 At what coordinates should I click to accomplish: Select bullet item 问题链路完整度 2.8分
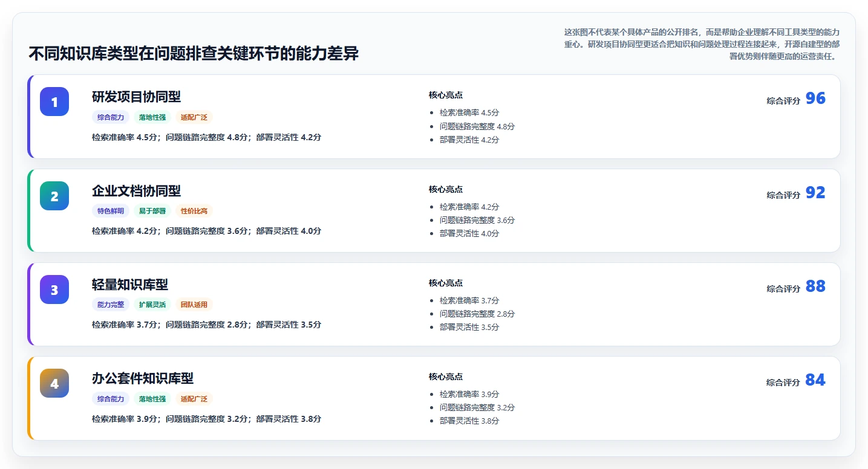point(477,314)
